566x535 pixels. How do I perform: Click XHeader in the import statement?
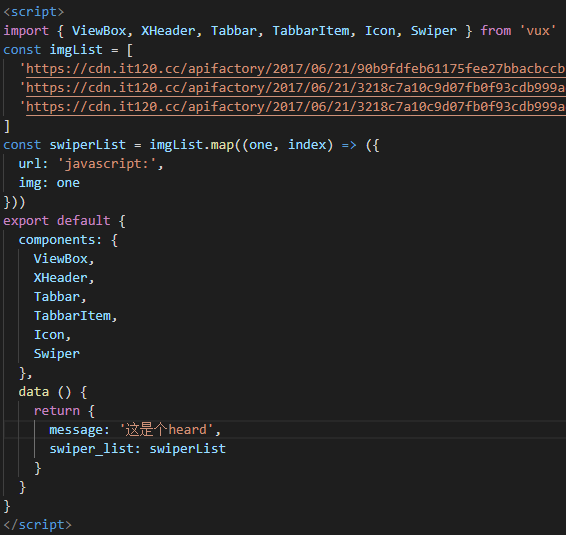168,31
